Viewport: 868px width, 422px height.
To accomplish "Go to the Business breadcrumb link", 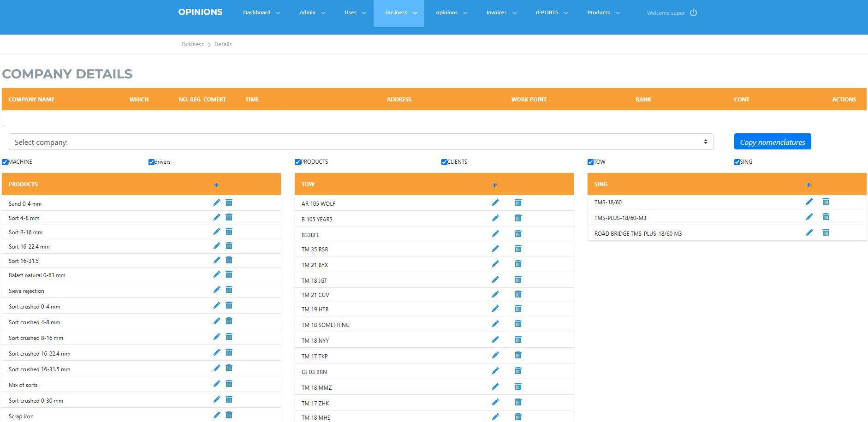I will click(x=192, y=44).
